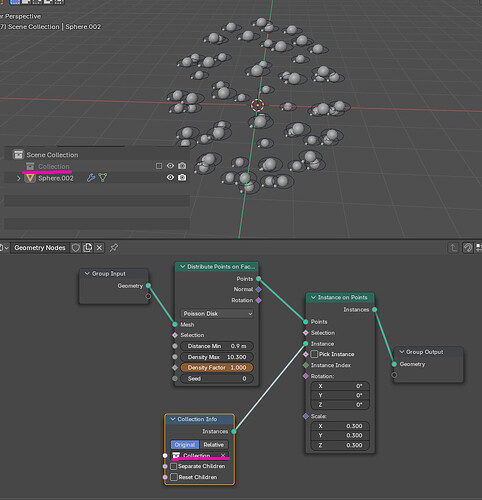Open node group browse dropdown before Geometry Nodes
This screenshot has height=500, width=482.
[x=4, y=248]
